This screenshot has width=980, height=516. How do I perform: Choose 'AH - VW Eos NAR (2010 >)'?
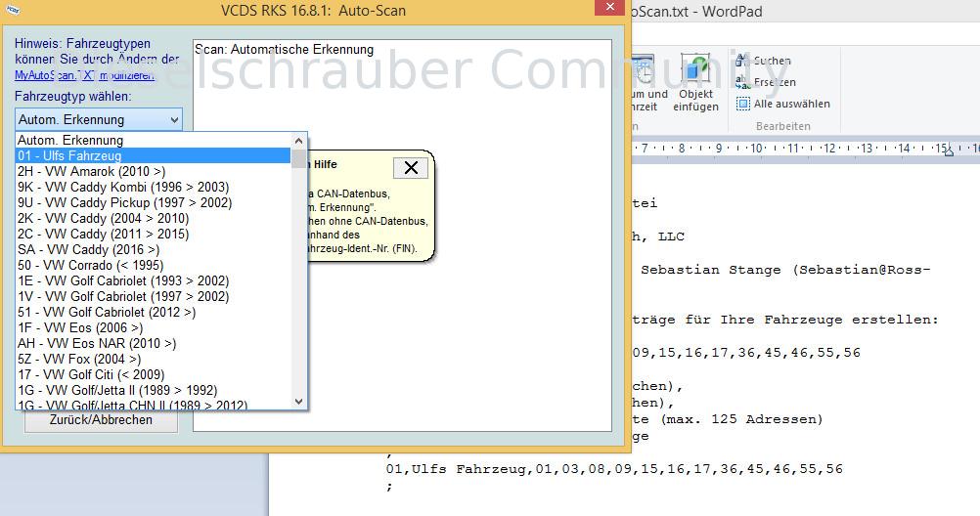pyautogui.click(x=154, y=343)
